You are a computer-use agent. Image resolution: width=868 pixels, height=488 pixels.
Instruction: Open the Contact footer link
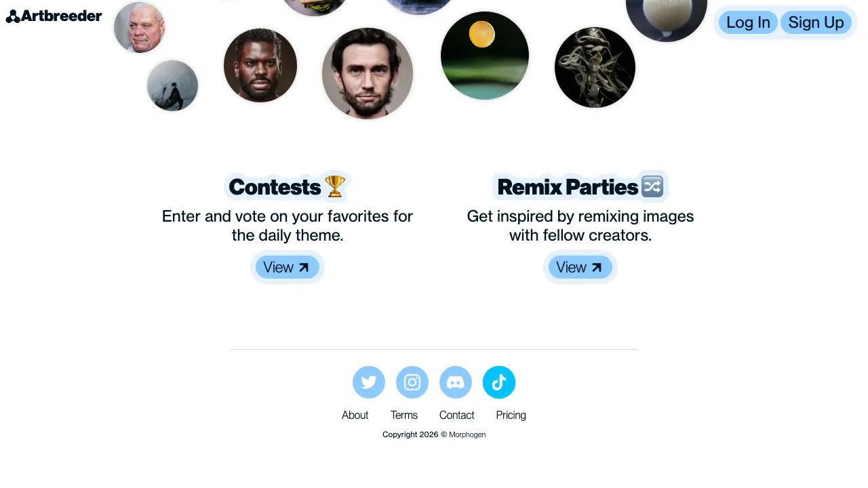point(456,415)
